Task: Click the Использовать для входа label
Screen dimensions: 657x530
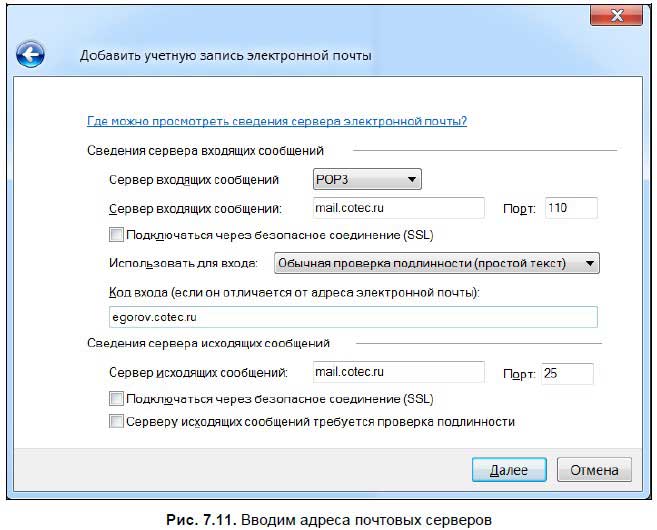Action: [x=184, y=264]
